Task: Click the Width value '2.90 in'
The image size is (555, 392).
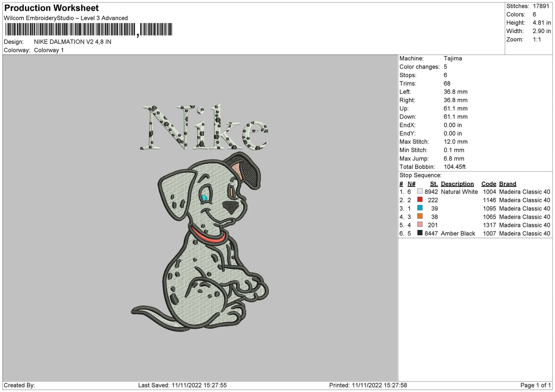Action: click(542, 31)
